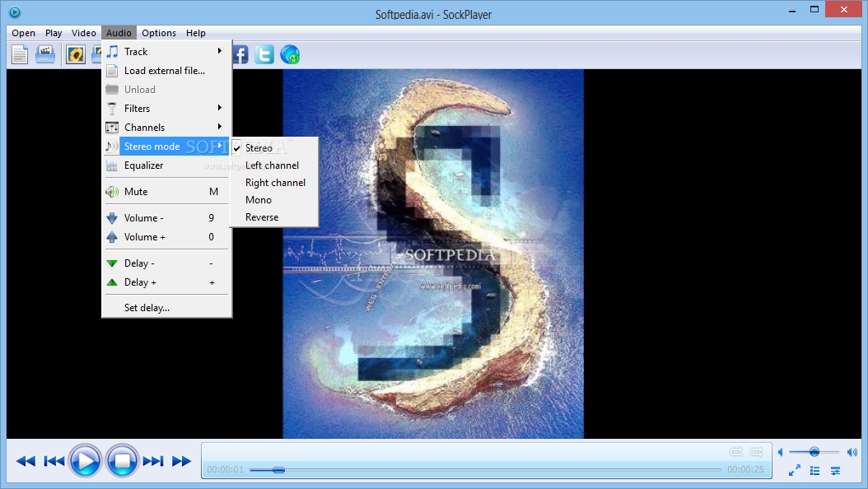This screenshot has height=489, width=868.
Task: Click the seek bar position handle
Action: coord(278,469)
